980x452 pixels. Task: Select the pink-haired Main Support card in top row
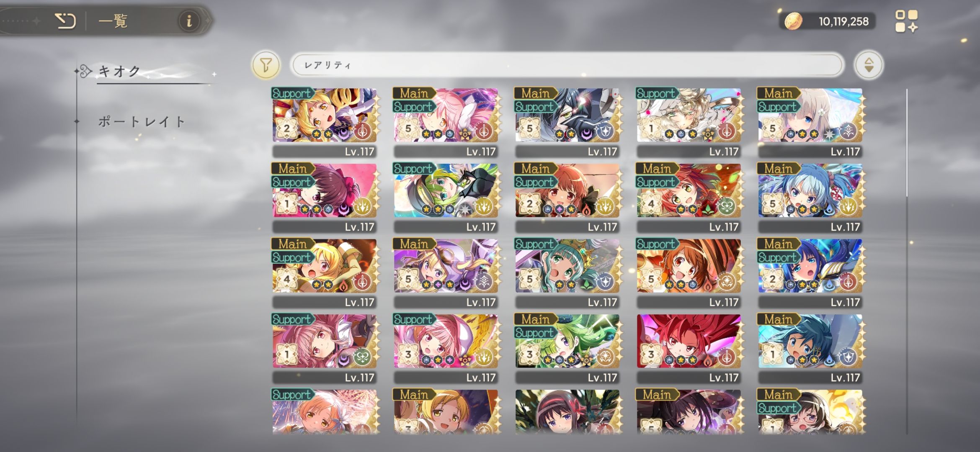(x=446, y=122)
